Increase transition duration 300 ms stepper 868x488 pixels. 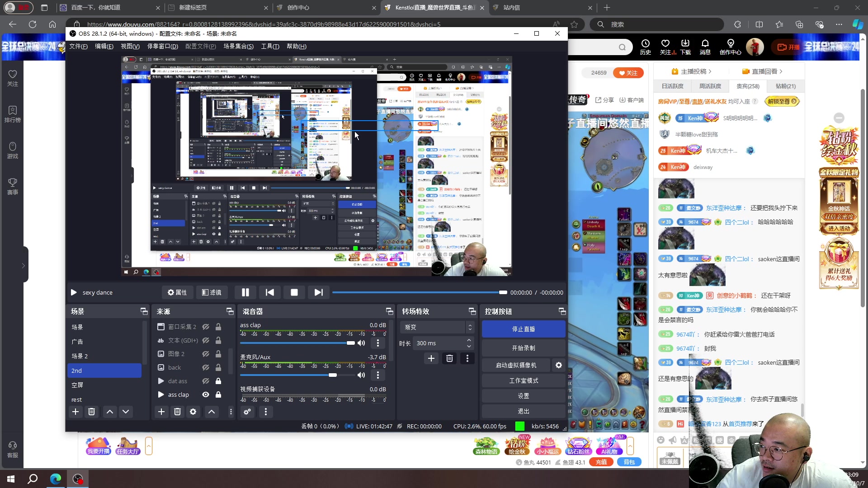469,340
